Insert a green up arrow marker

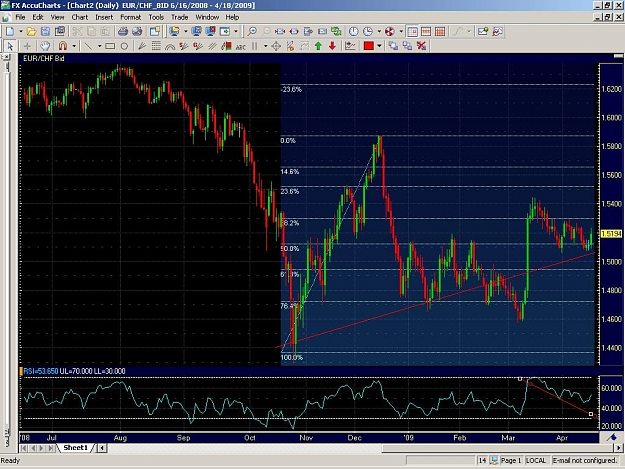pos(318,46)
